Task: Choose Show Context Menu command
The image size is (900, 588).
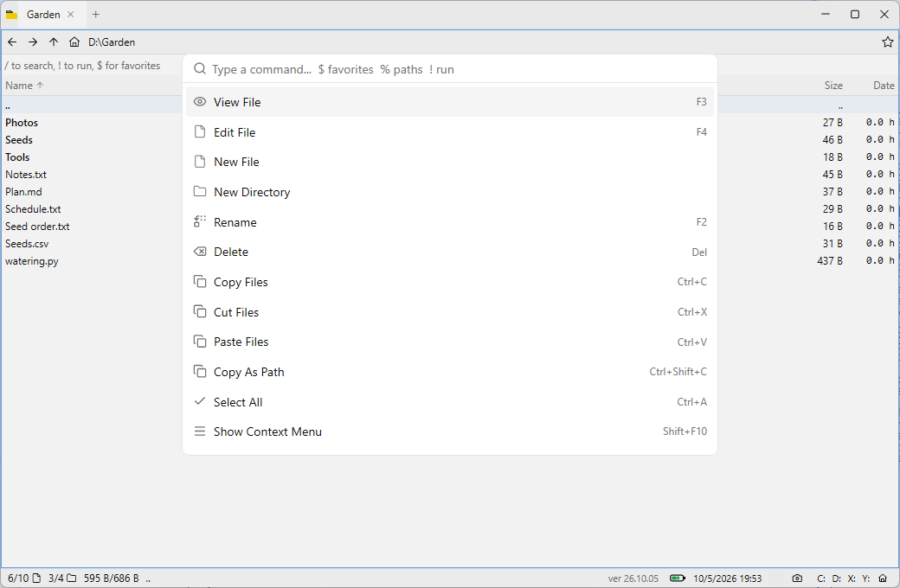Action: 450,432
